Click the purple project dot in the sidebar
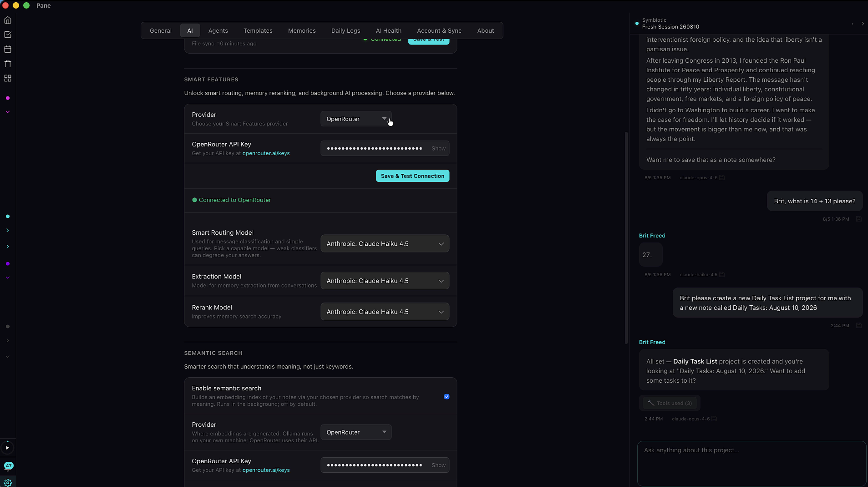This screenshot has height=487, width=868. click(8, 264)
